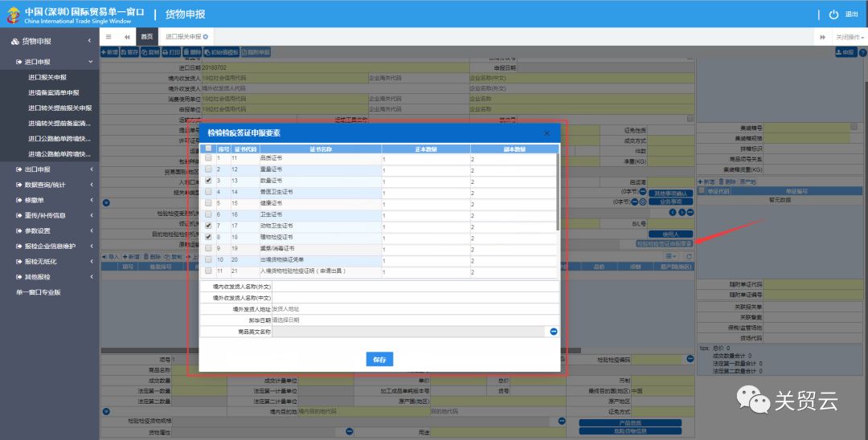Image resolution: width=868 pixels, height=440 pixels.
Task: Click the 危险货物信息 button
Action: pyautogui.click(x=630, y=431)
